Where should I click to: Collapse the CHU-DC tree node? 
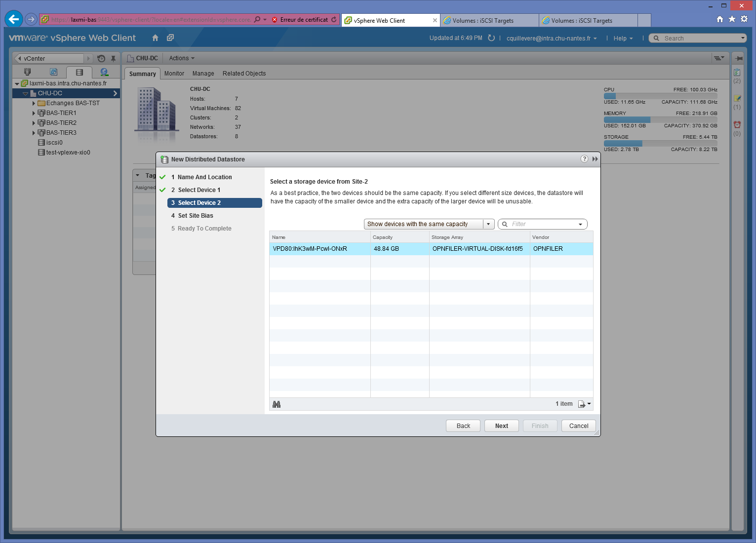click(25, 93)
